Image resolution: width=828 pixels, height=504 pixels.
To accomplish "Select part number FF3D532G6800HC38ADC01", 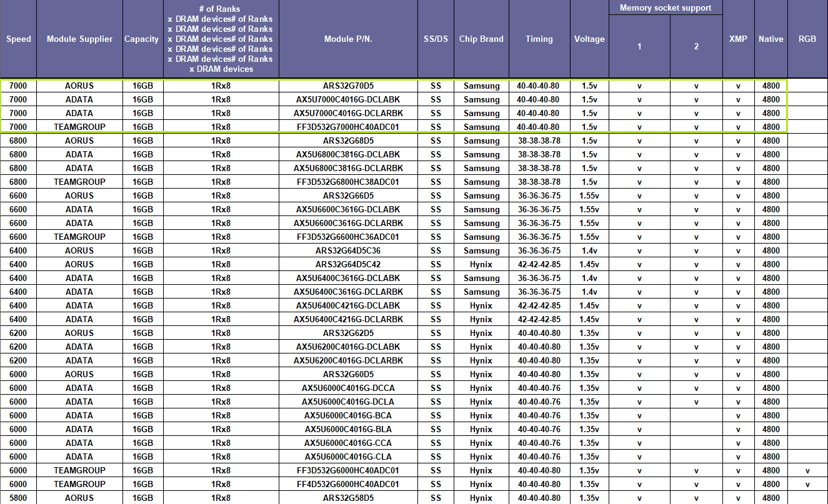I will tap(348, 182).
